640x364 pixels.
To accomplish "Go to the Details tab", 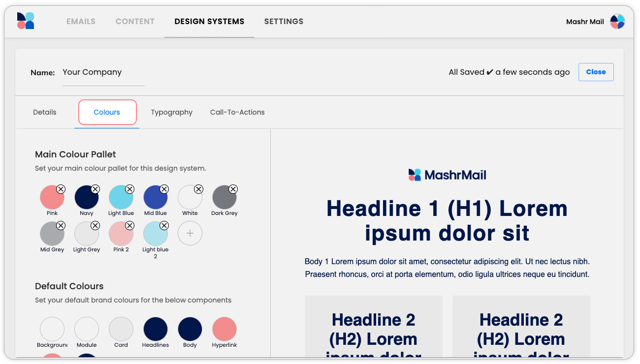I will pyautogui.click(x=45, y=112).
